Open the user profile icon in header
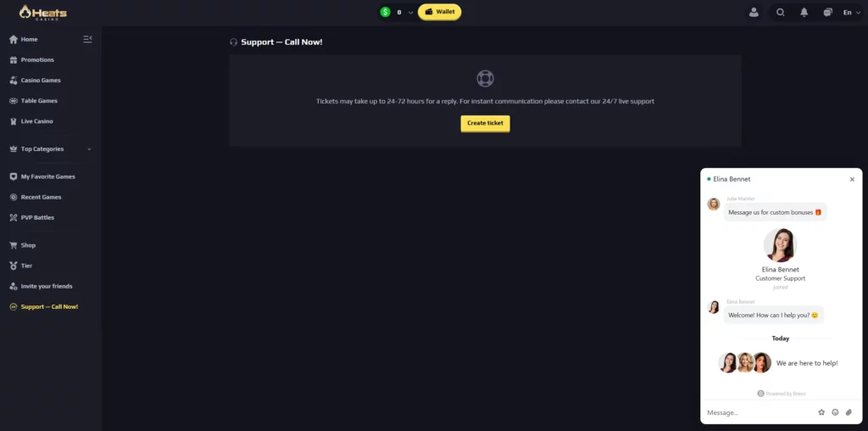Viewport: 868px width, 431px height. point(754,12)
